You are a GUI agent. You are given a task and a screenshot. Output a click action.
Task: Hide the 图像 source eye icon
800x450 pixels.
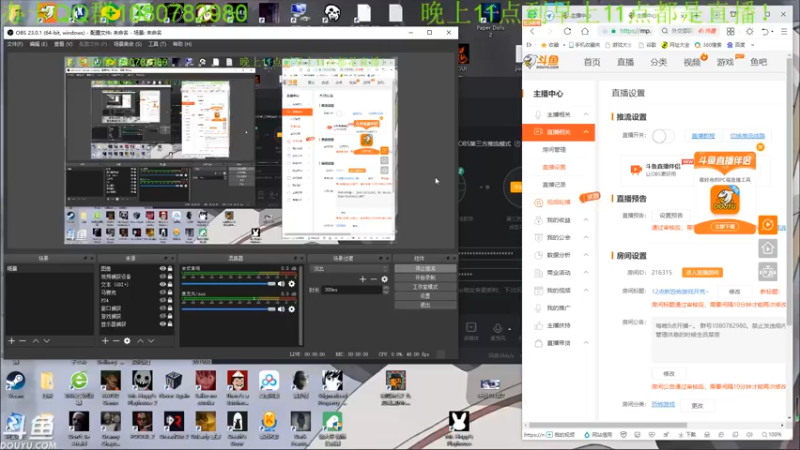[x=163, y=268]
